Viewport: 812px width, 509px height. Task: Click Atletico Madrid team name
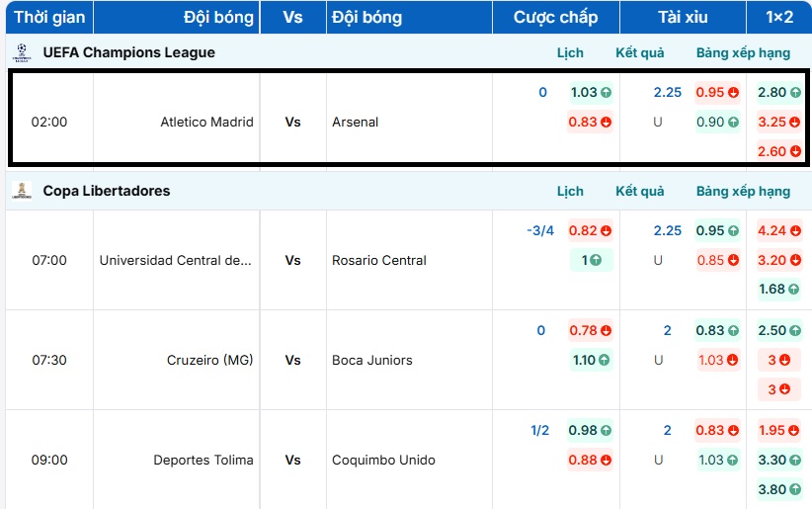(x=206, y=122)
